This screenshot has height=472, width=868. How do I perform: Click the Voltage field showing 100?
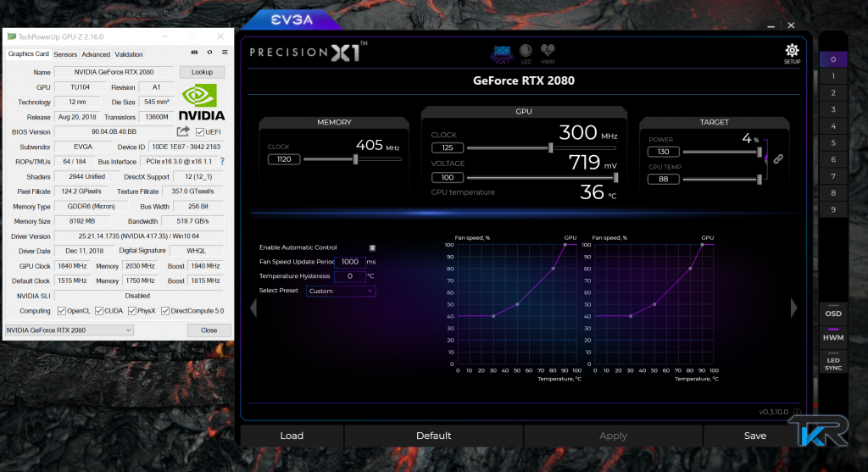tap(448, 178)
